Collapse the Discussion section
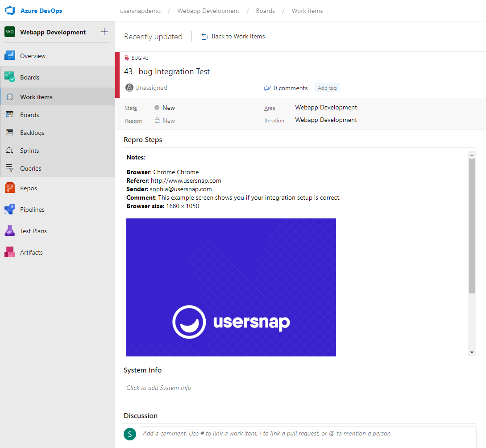The image size is (486, 448). (x=141, y=416)
